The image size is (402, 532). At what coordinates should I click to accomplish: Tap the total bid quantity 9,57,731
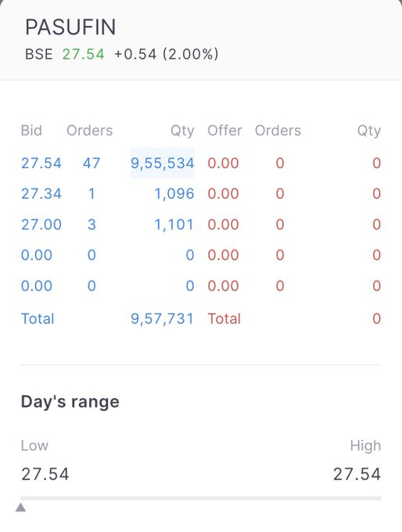162,318
